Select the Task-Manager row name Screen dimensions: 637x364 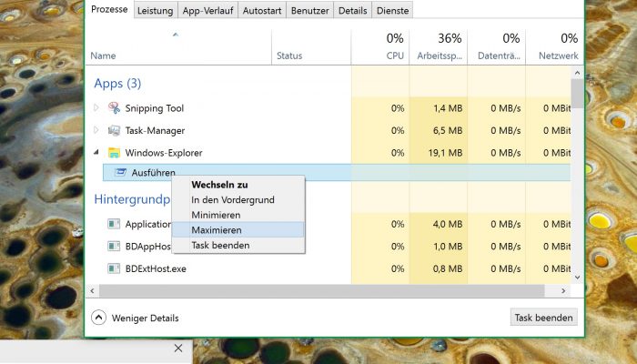[155, 130]
